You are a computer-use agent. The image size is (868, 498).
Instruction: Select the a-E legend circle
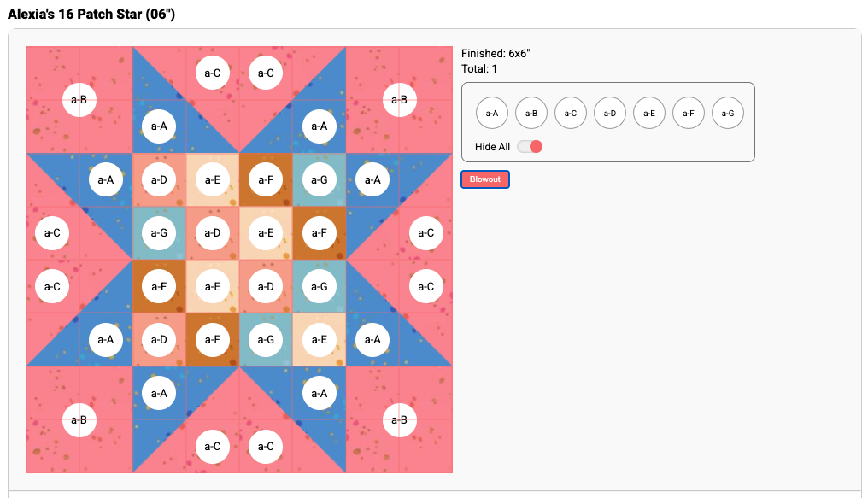click(x=649, y=113)
